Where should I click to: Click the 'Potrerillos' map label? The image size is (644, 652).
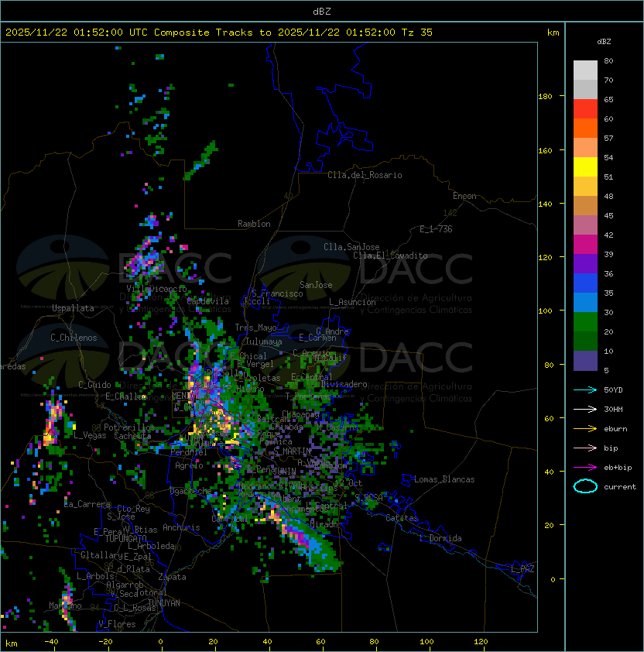pyautogui.click(x=129, y=427)
